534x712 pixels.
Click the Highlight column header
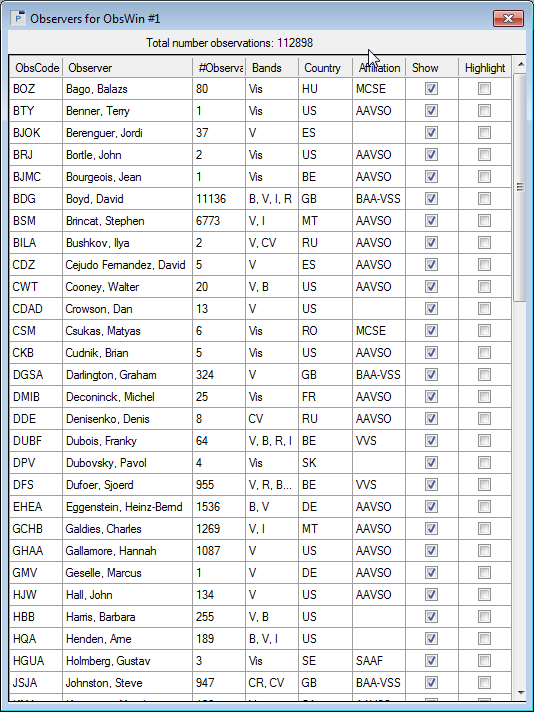pos(485,68)
